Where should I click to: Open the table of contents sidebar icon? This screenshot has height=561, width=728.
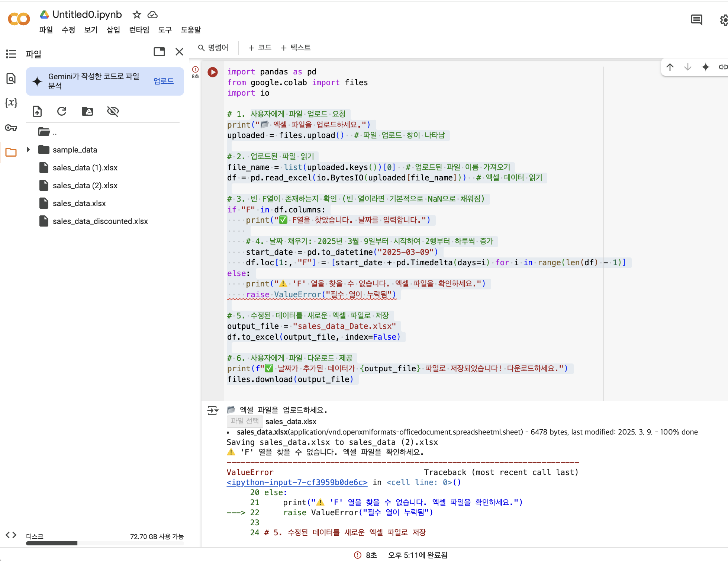(11, 54)
